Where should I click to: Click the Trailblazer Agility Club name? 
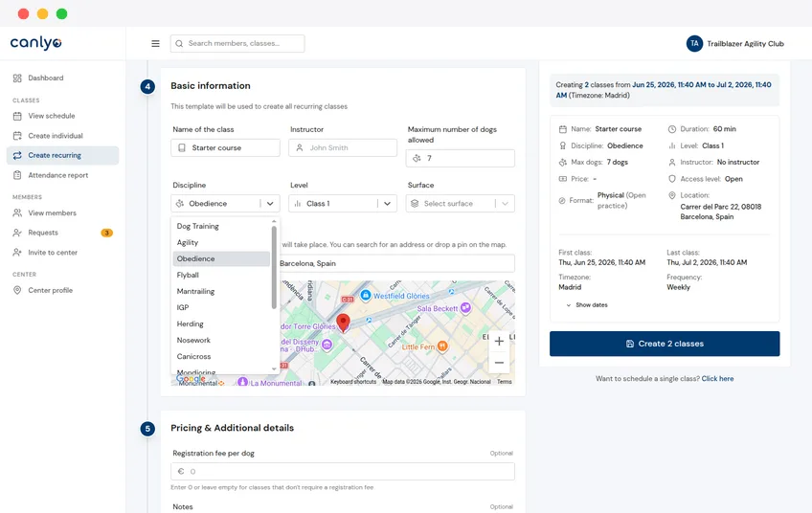tap(745, 44)
